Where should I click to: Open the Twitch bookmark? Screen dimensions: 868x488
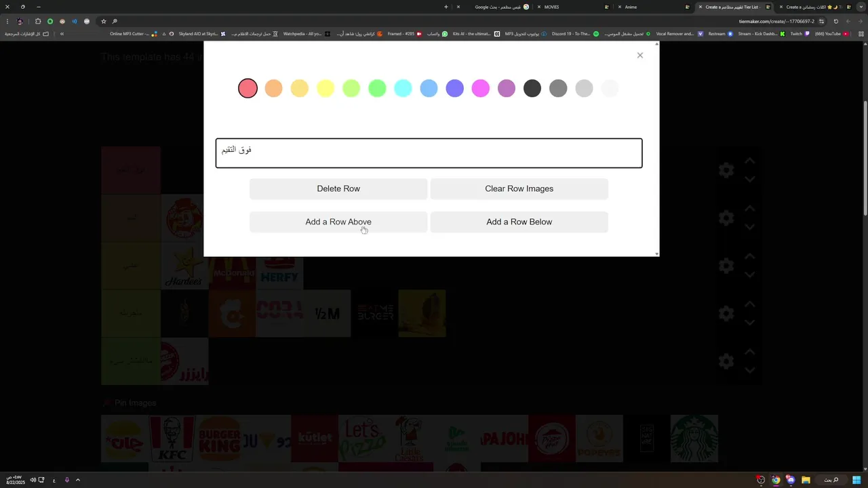[800, 34]
